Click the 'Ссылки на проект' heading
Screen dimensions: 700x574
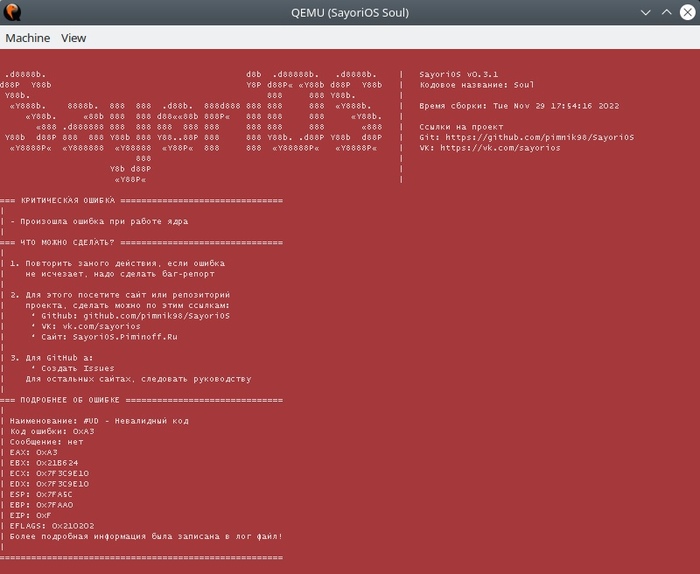click(461, 127)
